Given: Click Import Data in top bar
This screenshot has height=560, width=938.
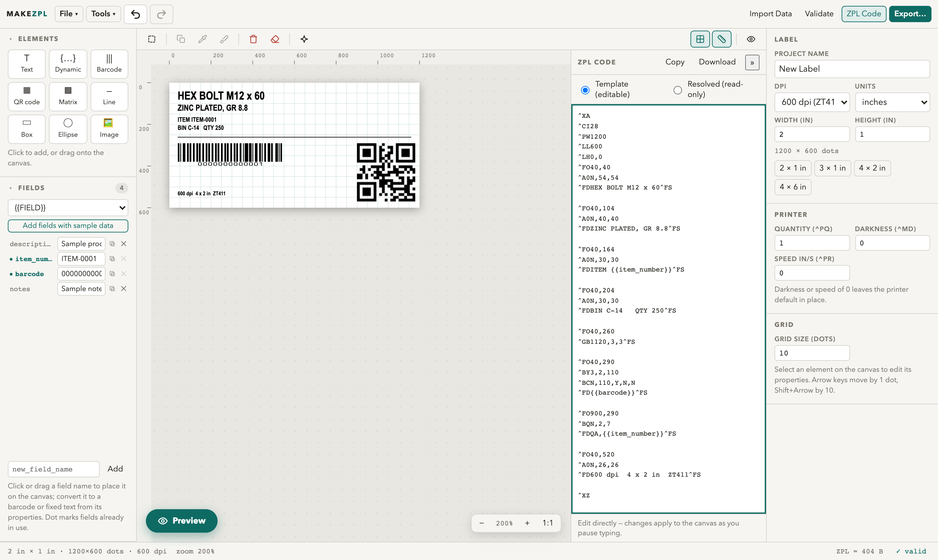Looking at the screenshot, I should 770,14.
